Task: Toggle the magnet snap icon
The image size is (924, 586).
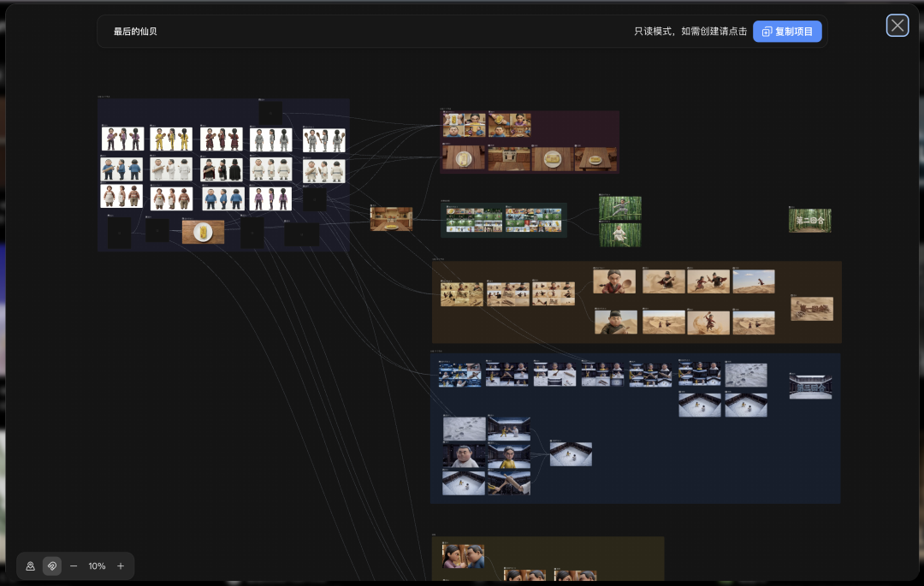Action: point(52,566)
